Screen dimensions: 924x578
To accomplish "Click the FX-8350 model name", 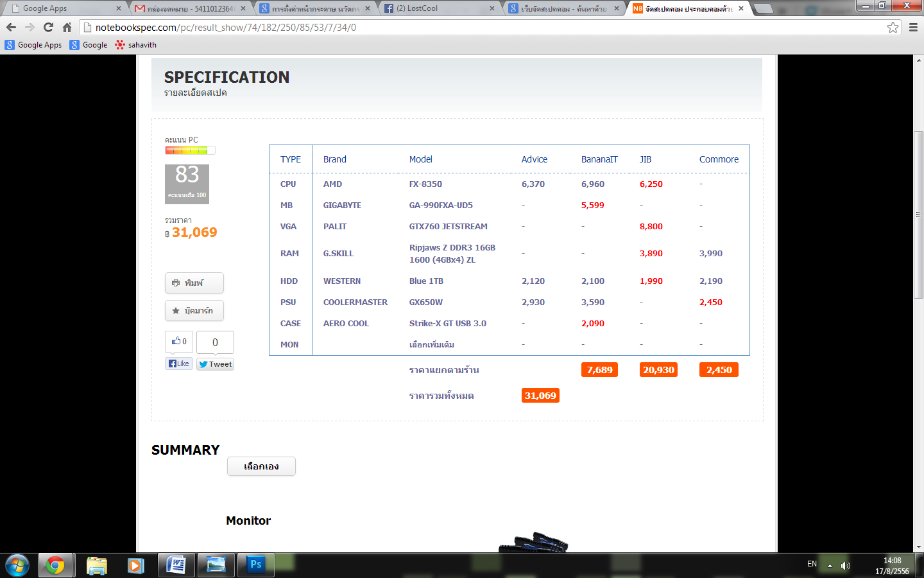I will pos(425,184).
